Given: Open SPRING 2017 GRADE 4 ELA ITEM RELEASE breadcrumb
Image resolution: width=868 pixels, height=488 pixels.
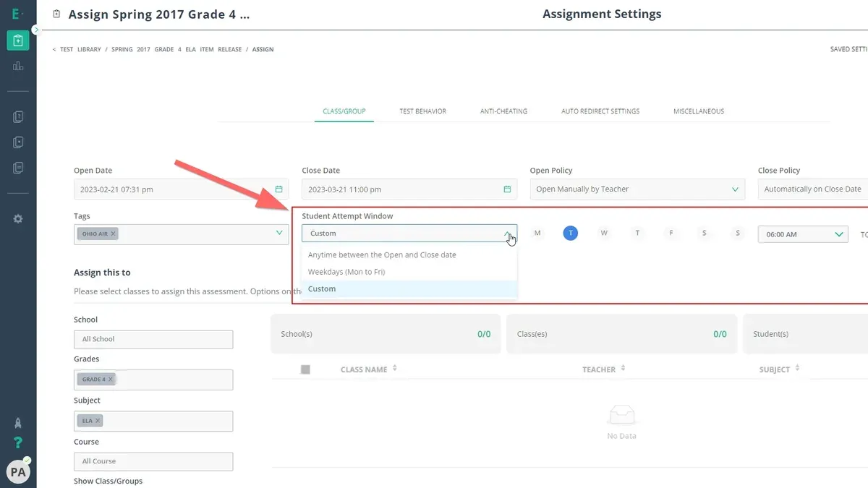Looking at the screenshot, I should click(x=176, y=49).
